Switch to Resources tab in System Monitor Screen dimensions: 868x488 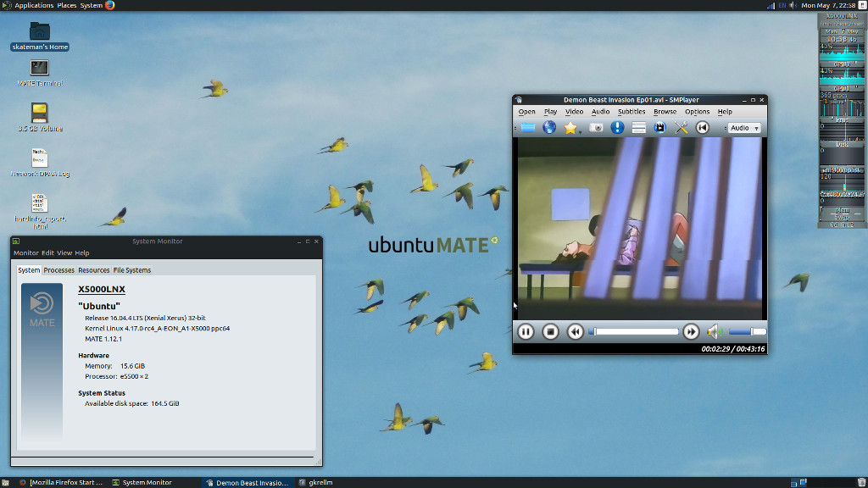[x=93, y=270]
